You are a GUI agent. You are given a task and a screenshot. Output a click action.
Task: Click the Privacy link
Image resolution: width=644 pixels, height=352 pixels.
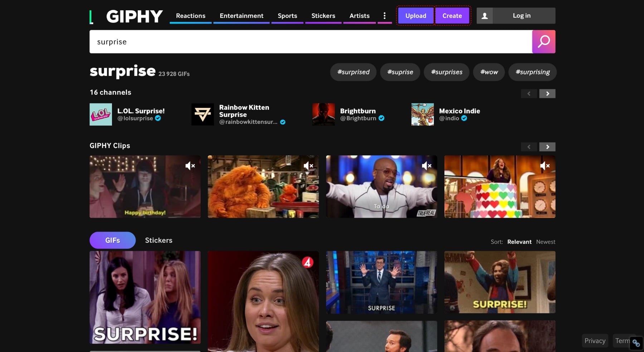(595, 341)
